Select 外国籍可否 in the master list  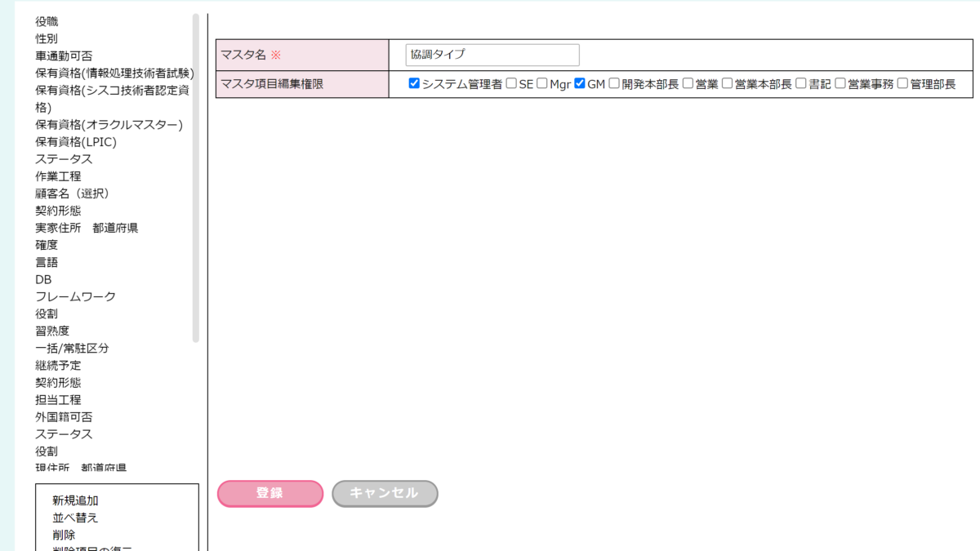click(64, 416)
